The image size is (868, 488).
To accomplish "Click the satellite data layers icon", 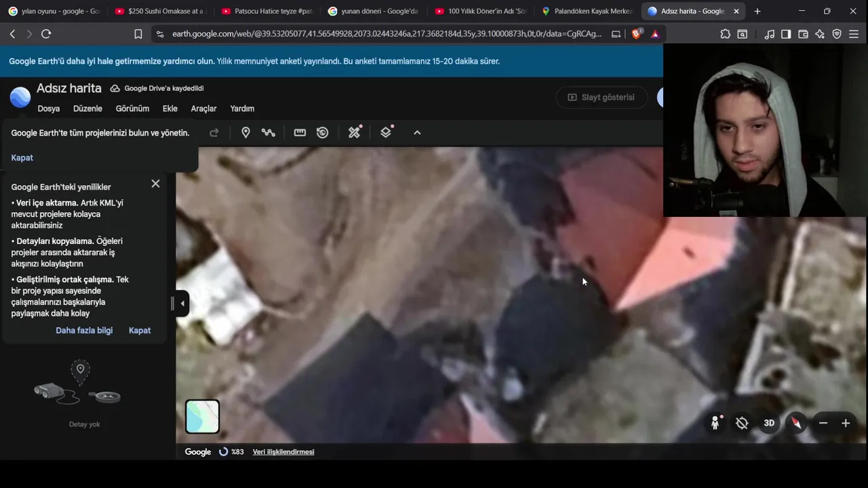I will pyautogui.click(x=355, y=132).
